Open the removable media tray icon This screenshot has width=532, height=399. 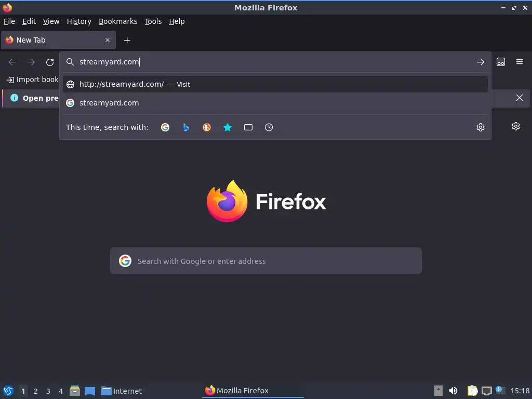point(438,391)
